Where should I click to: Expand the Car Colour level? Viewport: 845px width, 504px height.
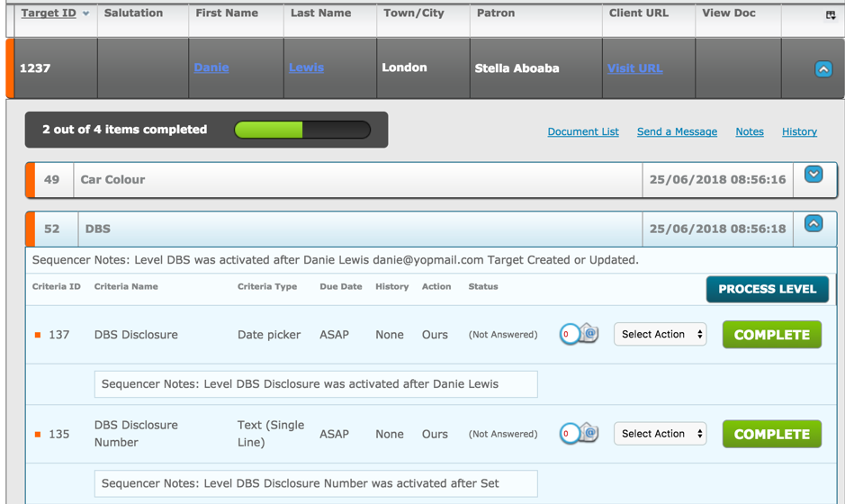coord(814,174)
